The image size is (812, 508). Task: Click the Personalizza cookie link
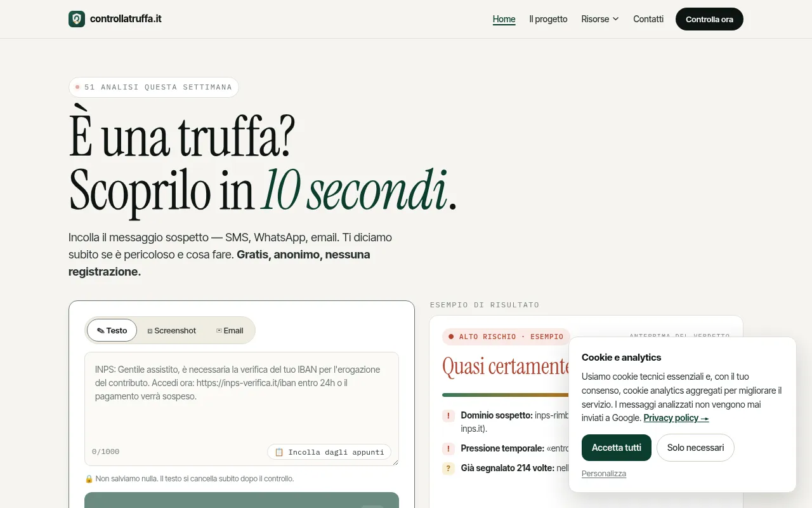(604, 474)
